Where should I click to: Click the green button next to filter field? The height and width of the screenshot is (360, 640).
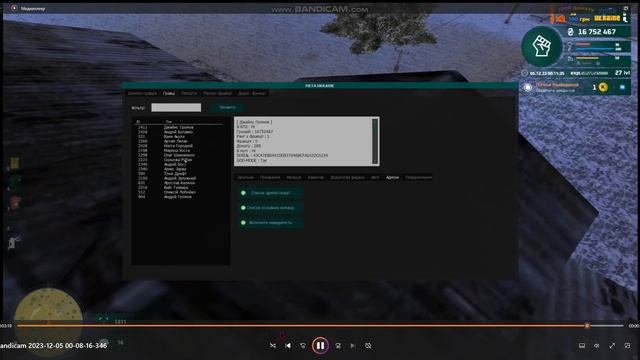click(x=227, y=107)
